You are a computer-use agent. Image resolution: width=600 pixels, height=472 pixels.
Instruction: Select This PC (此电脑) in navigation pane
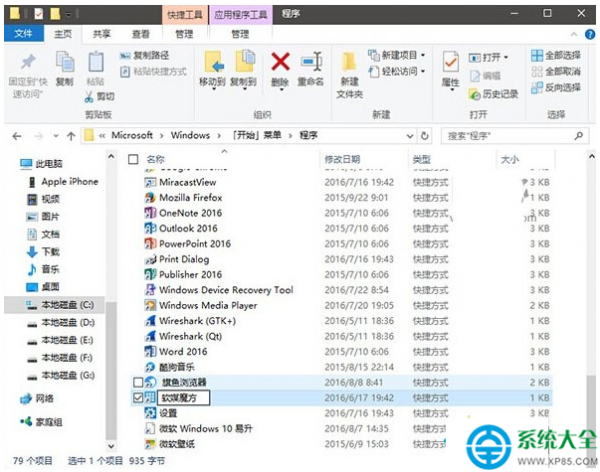tap(41, 164)
